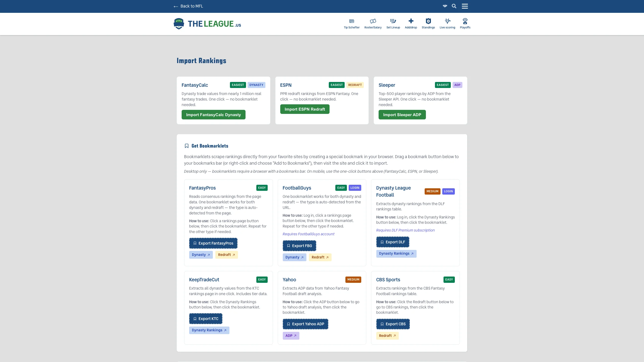The image size is (644, 362).
Task: Click the 'Requires FootballGuys account' note
Action: 308,234
